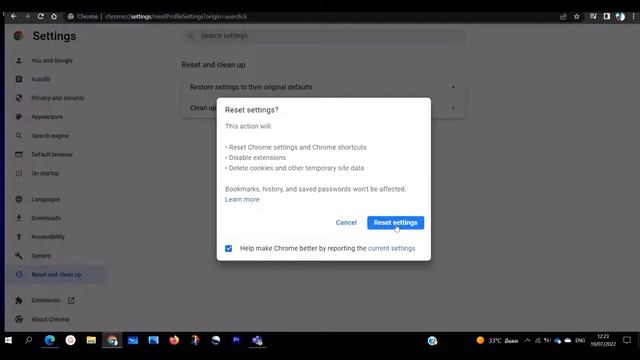Cancel the Reset settings dialog
The width and height of the screenshot is (640, 360).
pos(346,222)
